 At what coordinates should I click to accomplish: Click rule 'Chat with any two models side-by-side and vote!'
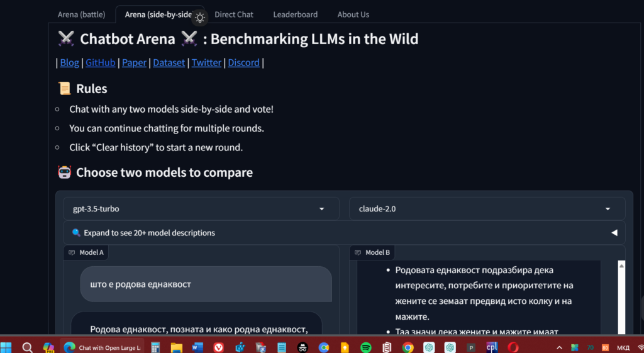(x=171, y=109)
